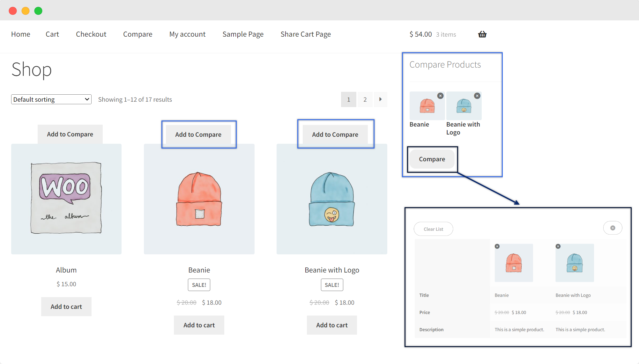Click blue beanie thumbnail in compare widget
The image size is (639, 364).
click(464, 106)
